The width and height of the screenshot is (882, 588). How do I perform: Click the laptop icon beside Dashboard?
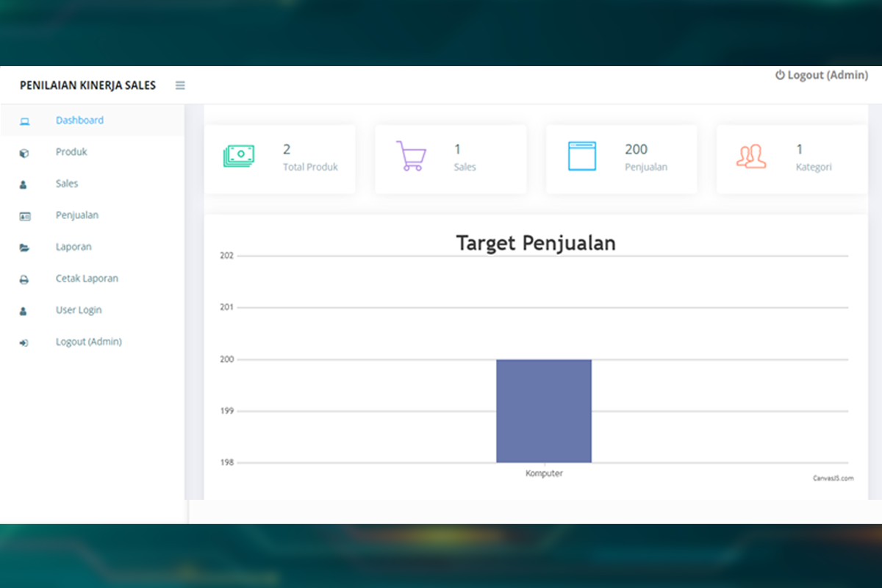24,121
